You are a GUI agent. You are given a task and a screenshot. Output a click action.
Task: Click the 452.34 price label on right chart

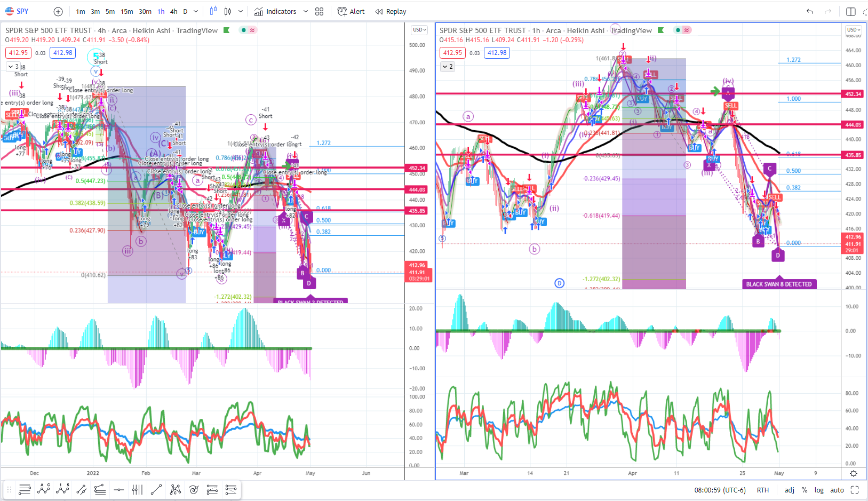(x=853, y=94)
